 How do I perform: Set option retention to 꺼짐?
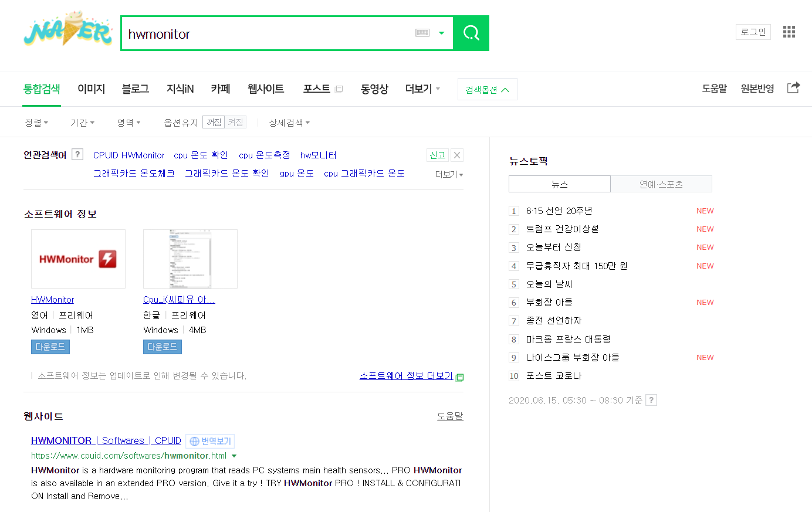point(214,122)
